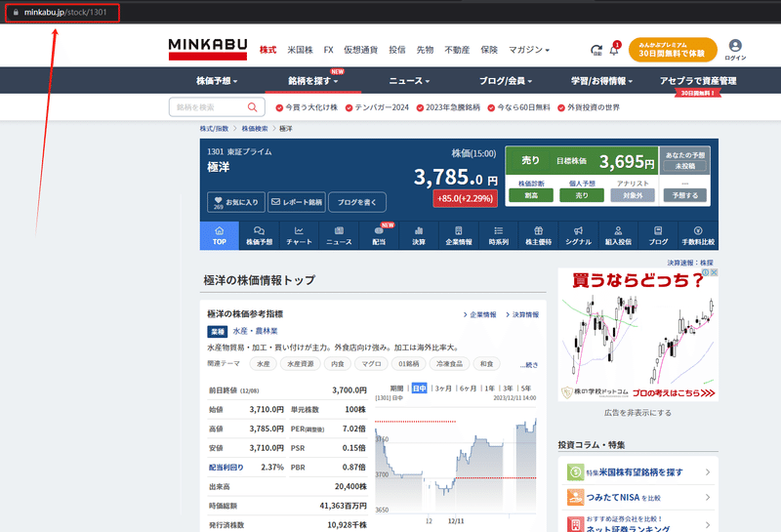
Task: Click the 配当利回り link
Action: (x=226, y=468)
